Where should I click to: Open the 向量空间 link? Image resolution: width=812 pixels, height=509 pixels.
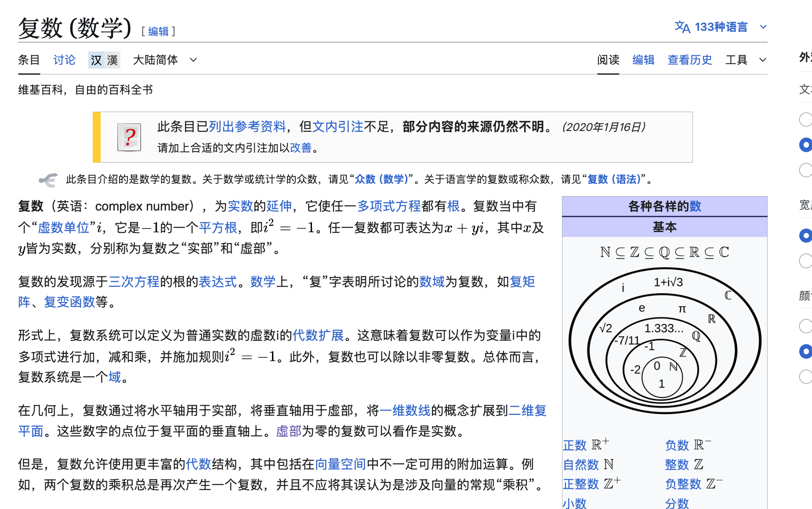341,464
